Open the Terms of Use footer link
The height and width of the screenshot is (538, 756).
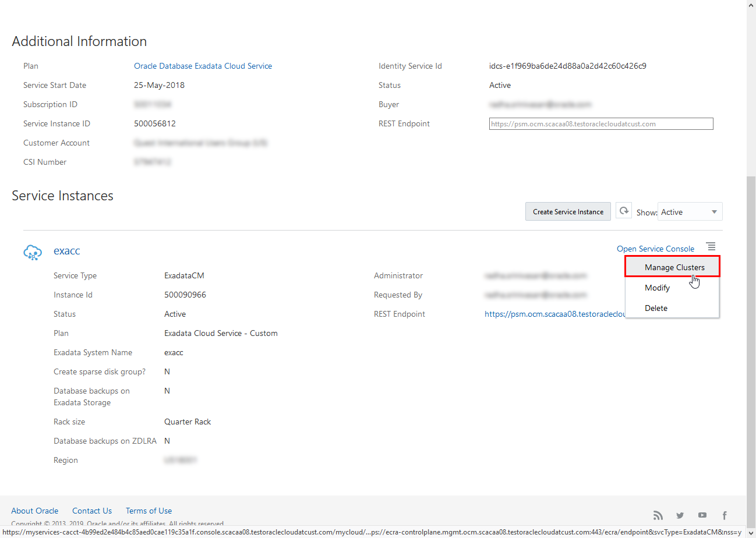coord(149,511)
